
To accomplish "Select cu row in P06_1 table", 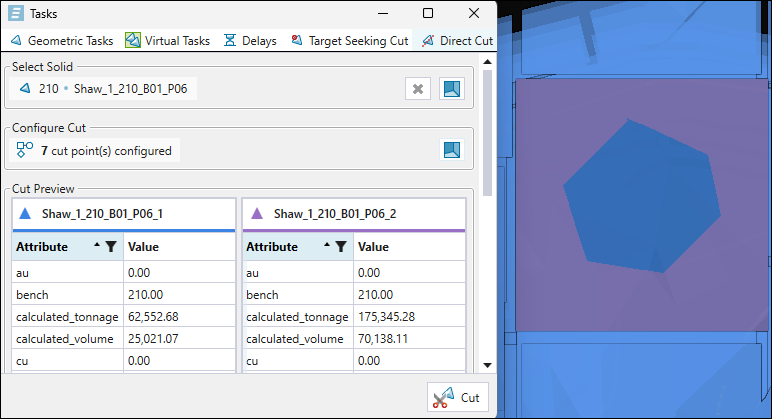I will click(124, 360).
